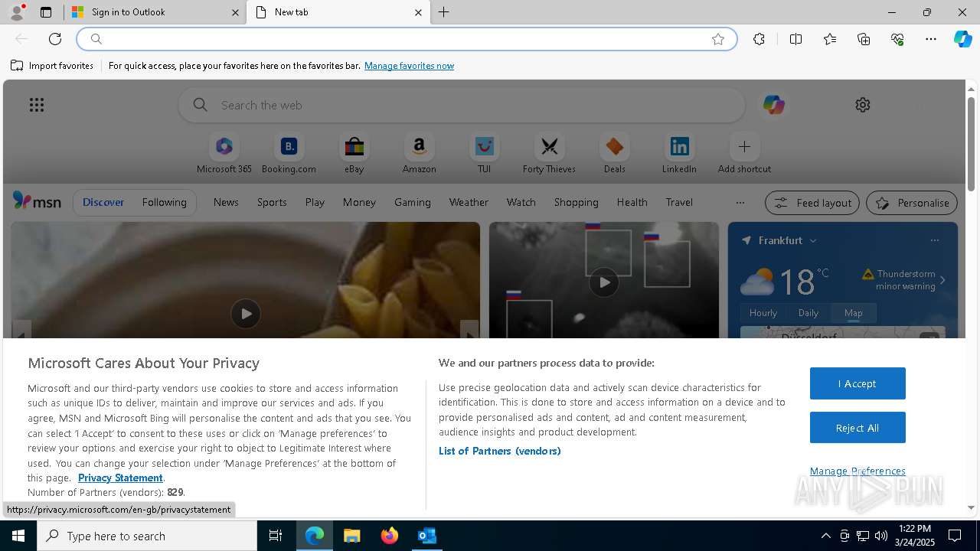Open the Extensions icon
Viewport: 980px width, 551px height.
click(x=759, y=39)
